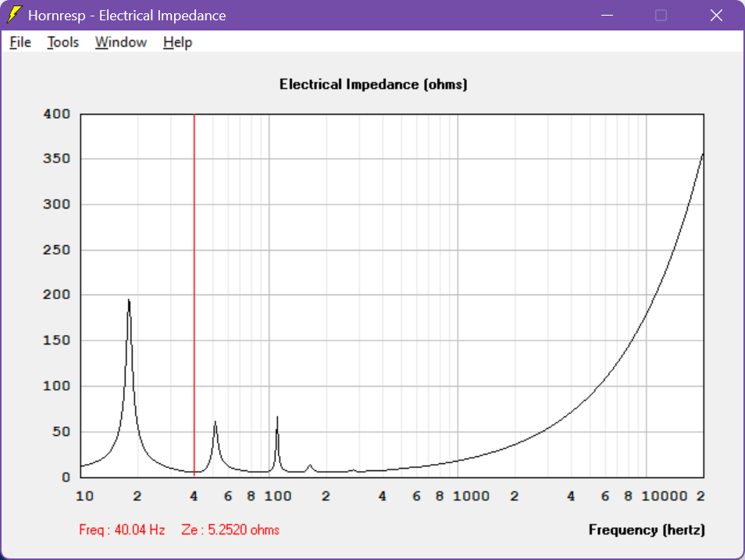The width and height of the screenshot is (745, 560).
Task: Click the 'Electrical Impedance (ohms)' chart title
Action: coord(373,84)
